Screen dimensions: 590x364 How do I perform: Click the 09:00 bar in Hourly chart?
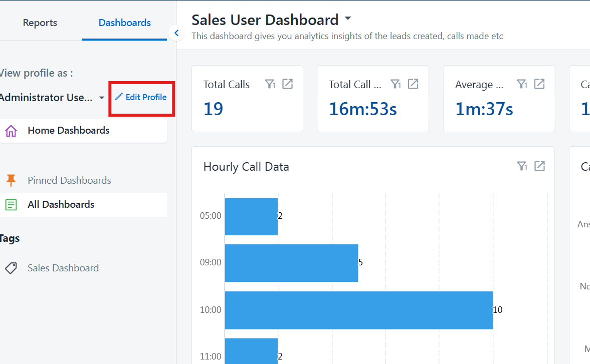pyautogui.click(x=291, y=263)
